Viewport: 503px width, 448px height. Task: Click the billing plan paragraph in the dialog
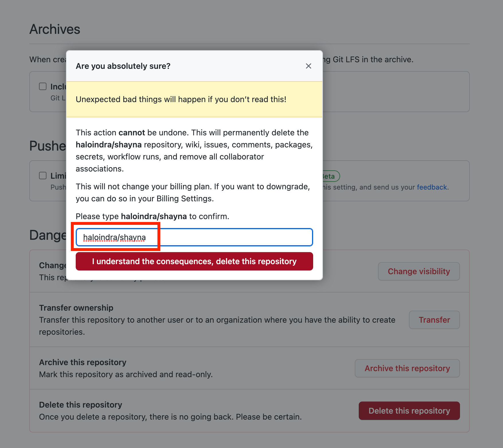(193, 192)
